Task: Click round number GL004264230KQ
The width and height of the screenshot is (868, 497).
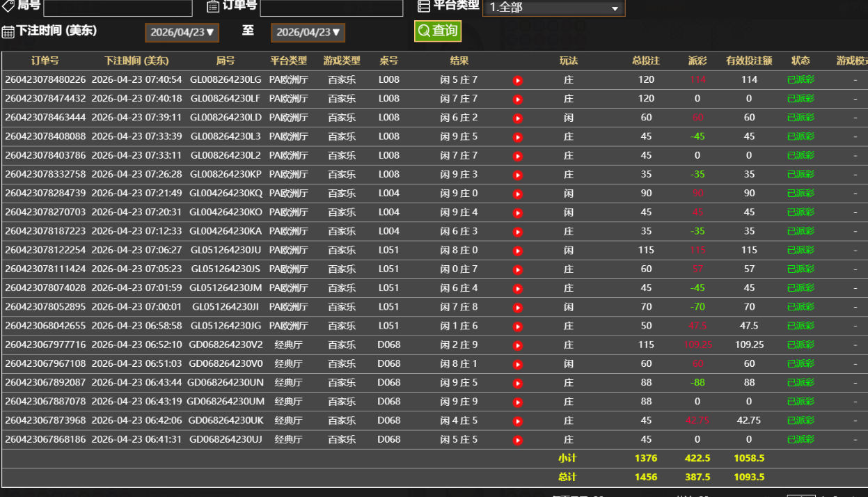Action: (x=226, y=193)
